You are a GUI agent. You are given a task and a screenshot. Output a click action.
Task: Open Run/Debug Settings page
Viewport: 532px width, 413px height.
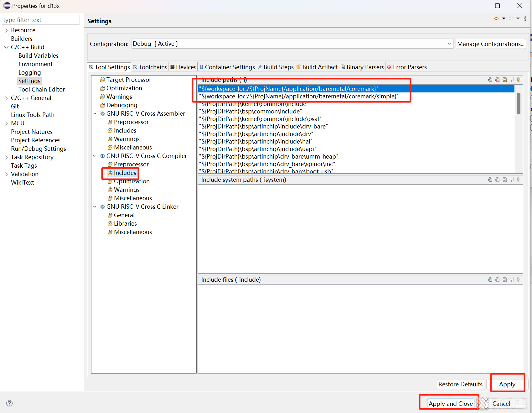[39, 149]
